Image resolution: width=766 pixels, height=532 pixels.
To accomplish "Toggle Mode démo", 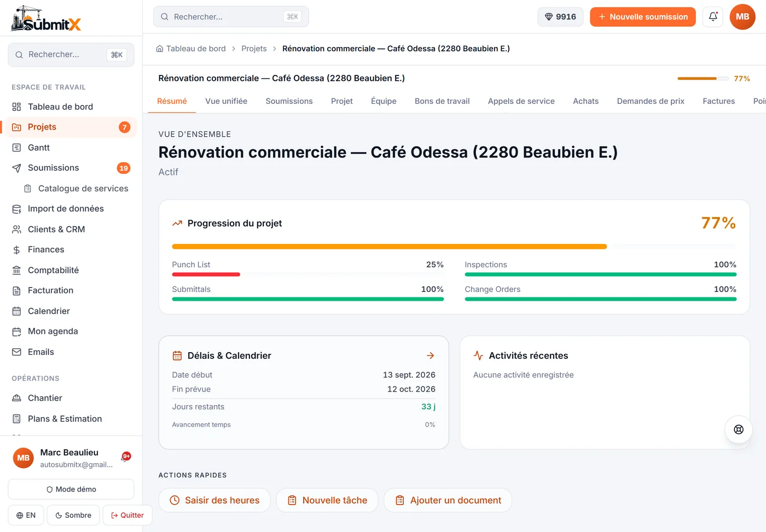I will [71, 489].
